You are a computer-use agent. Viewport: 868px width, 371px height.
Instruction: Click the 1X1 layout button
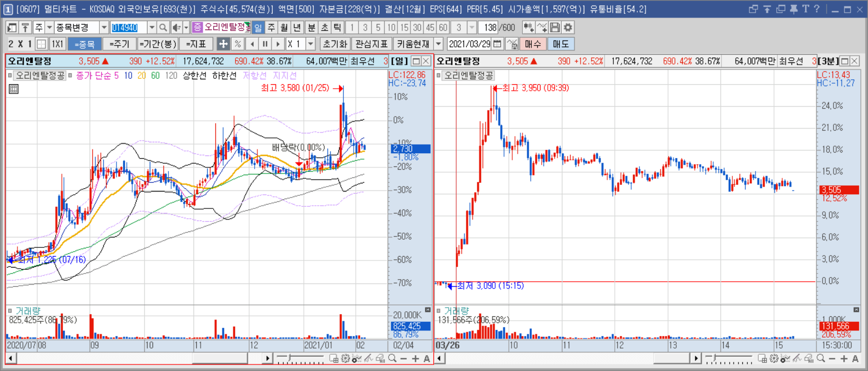[57, 44]
